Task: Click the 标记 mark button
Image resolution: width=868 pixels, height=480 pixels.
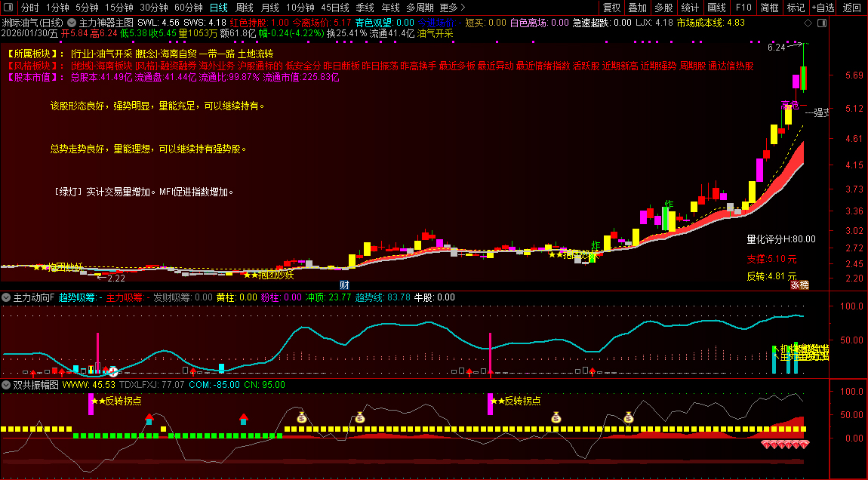Action: coord(796,8)
